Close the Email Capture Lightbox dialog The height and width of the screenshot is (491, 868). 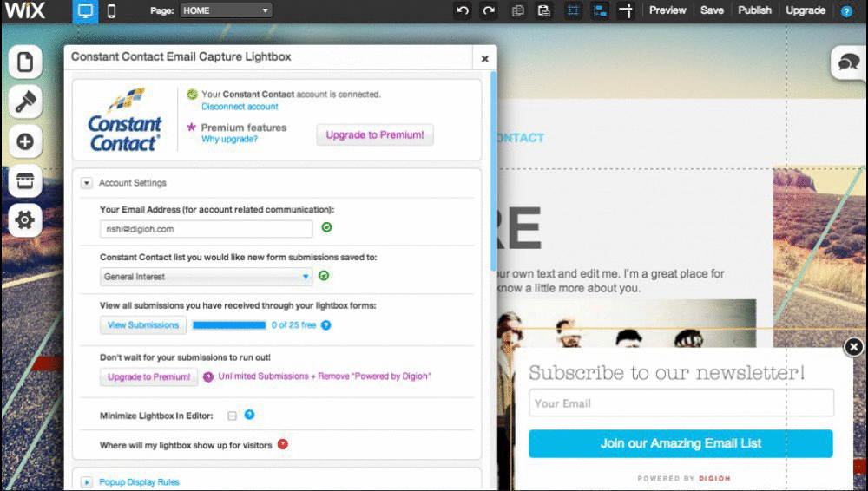click(485, 58)
